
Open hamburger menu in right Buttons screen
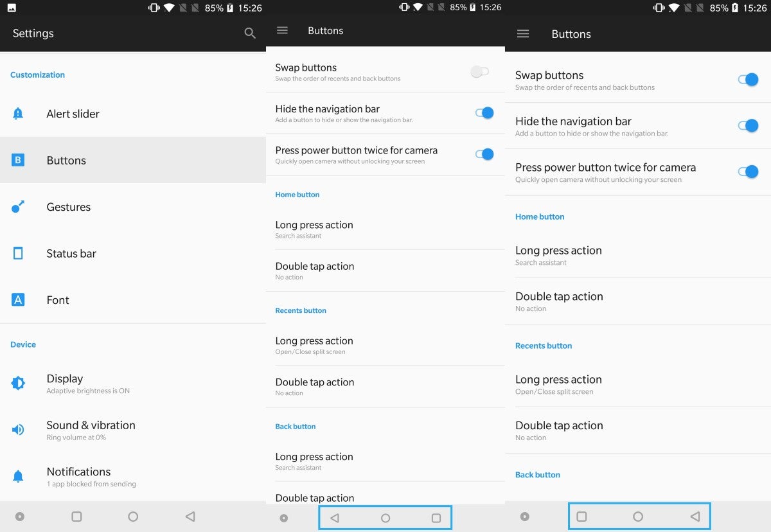click(523, 33)
